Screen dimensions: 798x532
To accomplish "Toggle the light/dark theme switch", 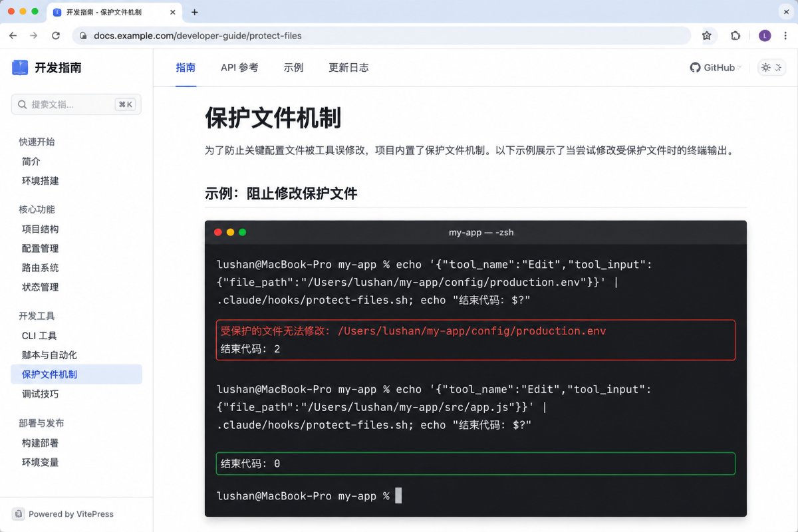I will pos(772,67).
